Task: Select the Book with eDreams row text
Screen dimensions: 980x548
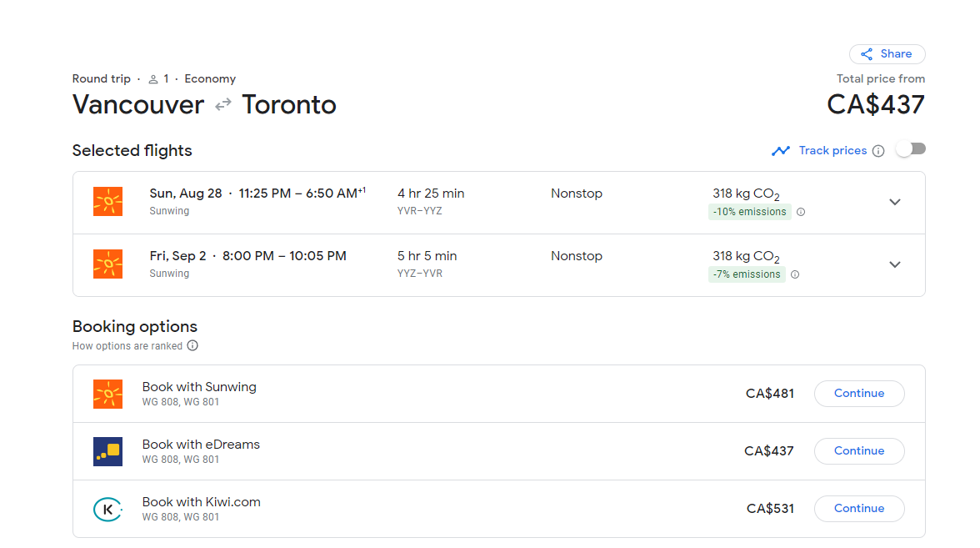Action: [x=201, y=445]
